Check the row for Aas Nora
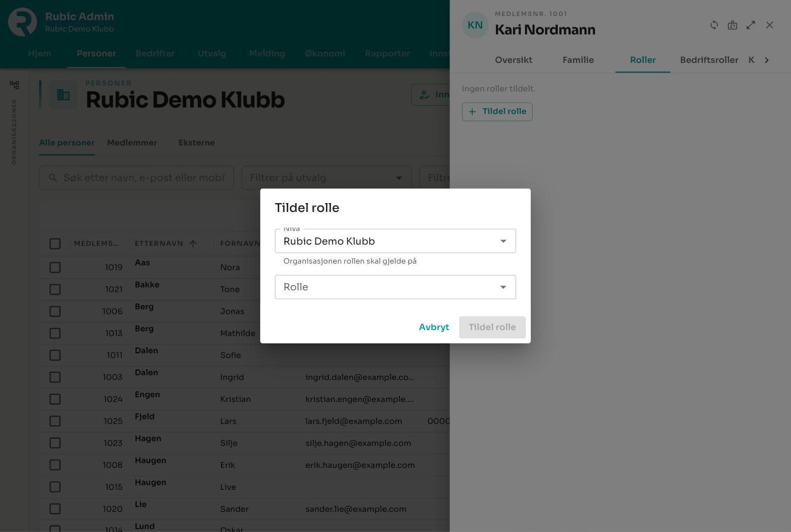This screenshot has width=791, height=532. (55, 267)
